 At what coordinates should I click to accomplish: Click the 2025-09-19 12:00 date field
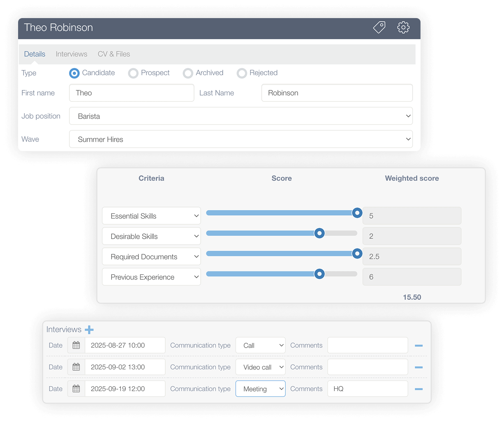point(125,389)
